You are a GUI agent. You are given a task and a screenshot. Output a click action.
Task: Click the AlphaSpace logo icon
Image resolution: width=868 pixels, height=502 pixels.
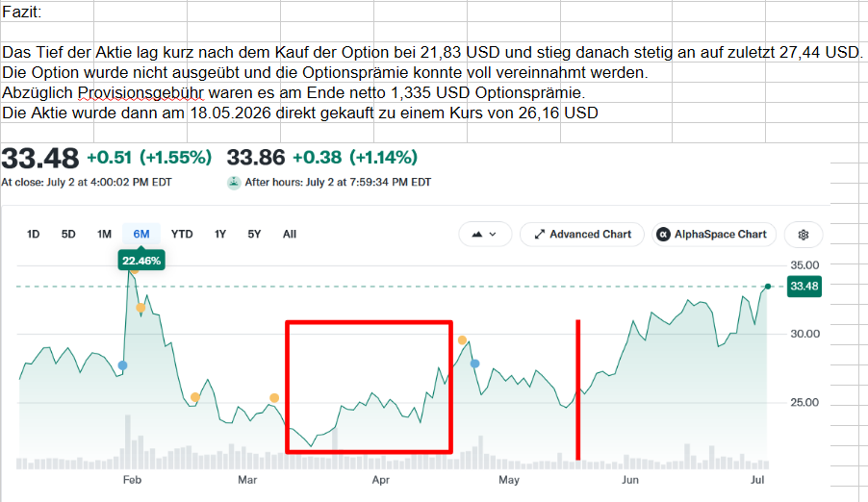tap(663, 235)
